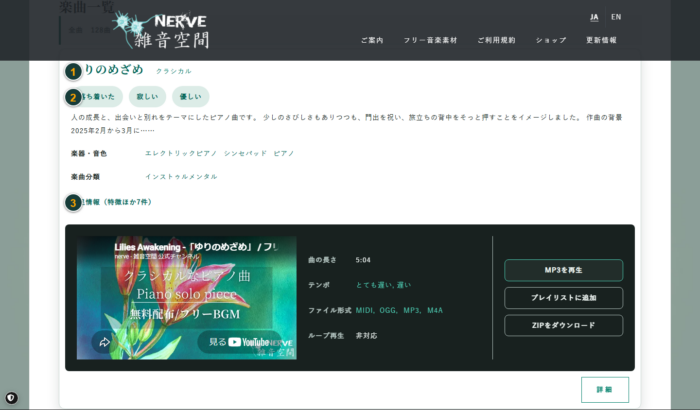Open the ショップ menu item
The width and height of the screenshot is (700, 410).
coord(551,40)
